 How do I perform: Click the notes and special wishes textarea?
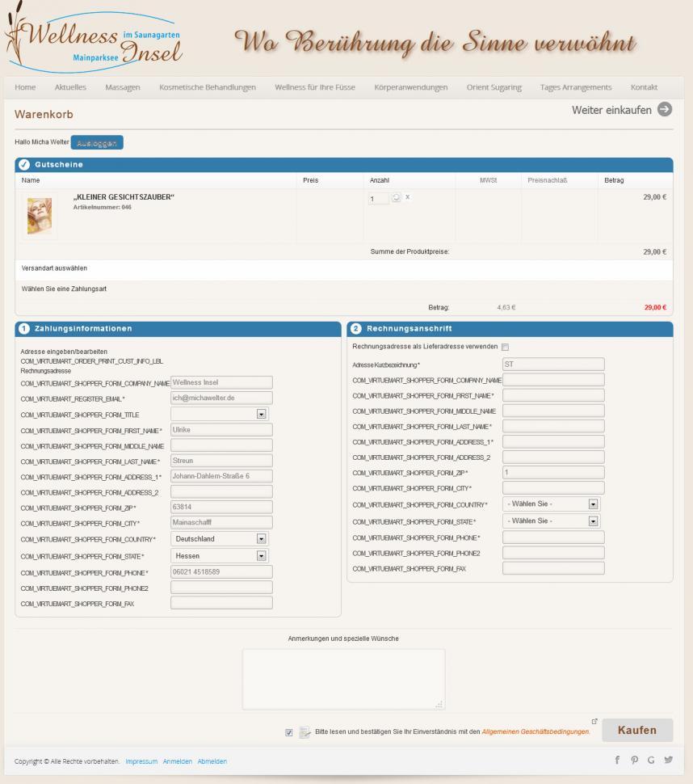[343, 679]
